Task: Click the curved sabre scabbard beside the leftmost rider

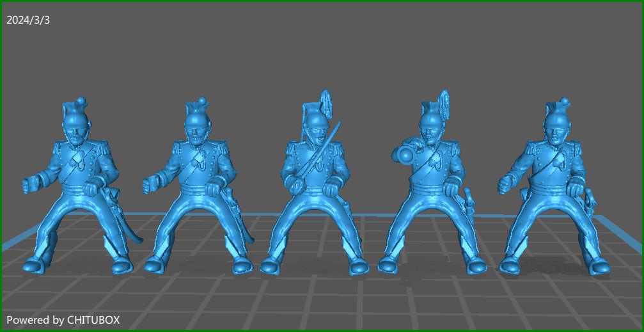Action: [x=133, y=234]
